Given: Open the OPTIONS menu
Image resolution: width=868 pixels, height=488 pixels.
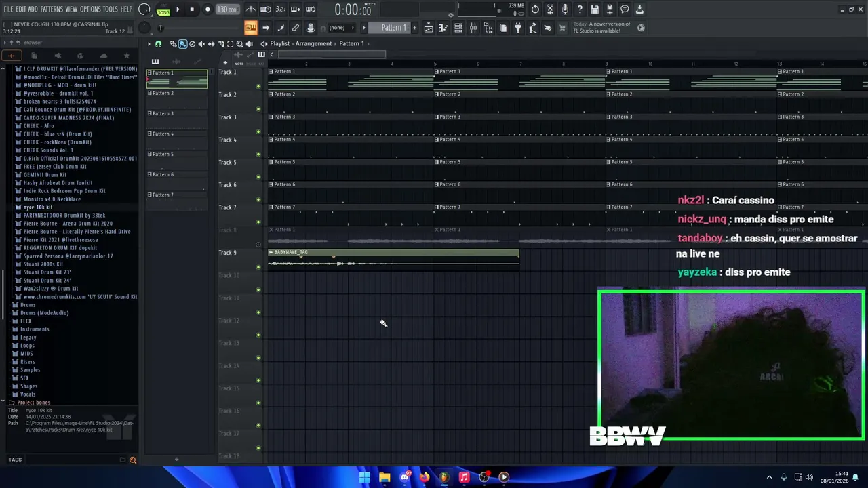Looking at the screenshot, I should tap(90, 9).
